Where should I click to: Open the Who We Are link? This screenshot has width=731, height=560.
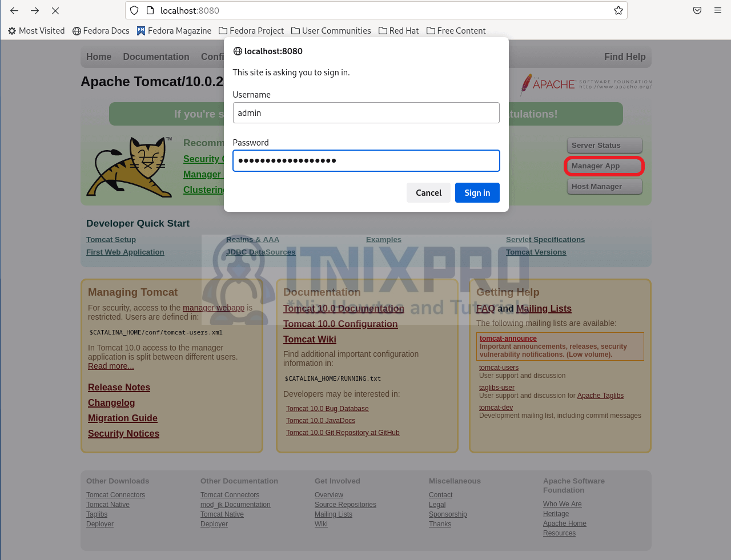click(x=563, y=504)
